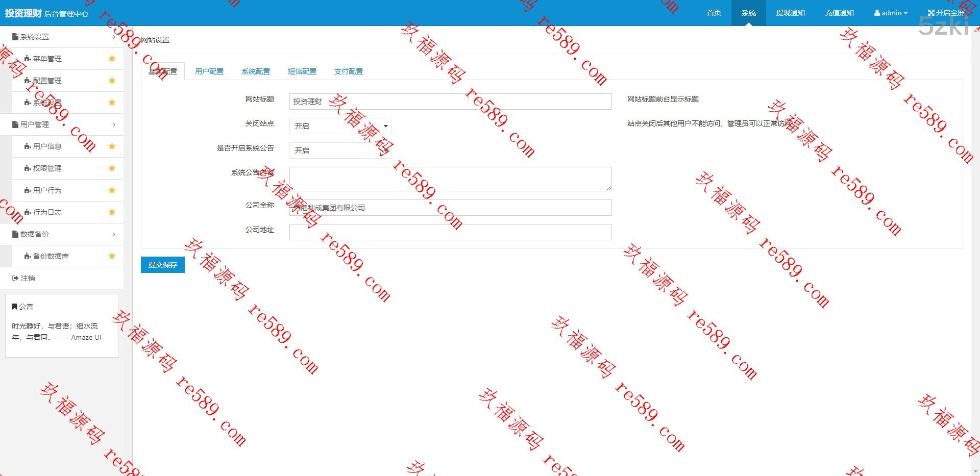Toggle the star next to 行为日志
The image size is (980, 476).
[112, 212]
